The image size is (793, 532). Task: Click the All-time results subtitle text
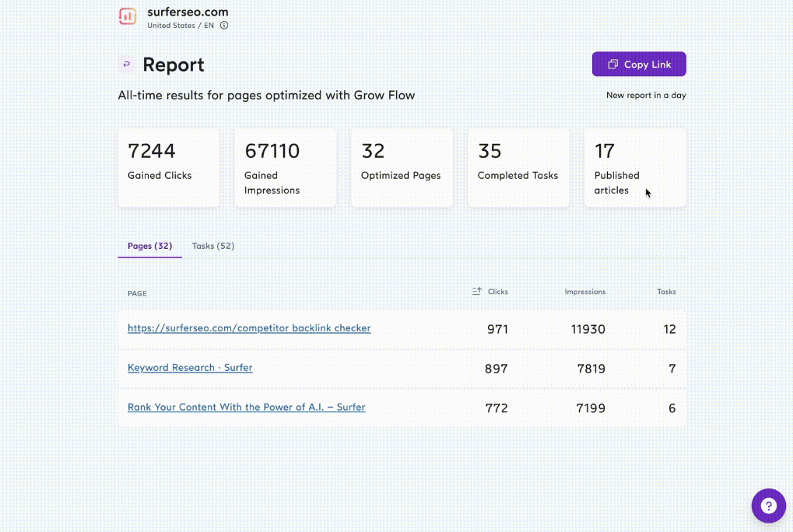266,95
